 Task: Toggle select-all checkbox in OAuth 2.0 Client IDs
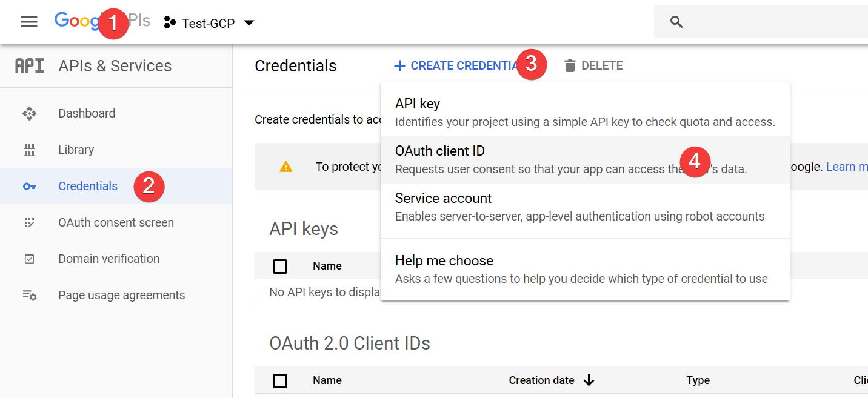point(280,380)
